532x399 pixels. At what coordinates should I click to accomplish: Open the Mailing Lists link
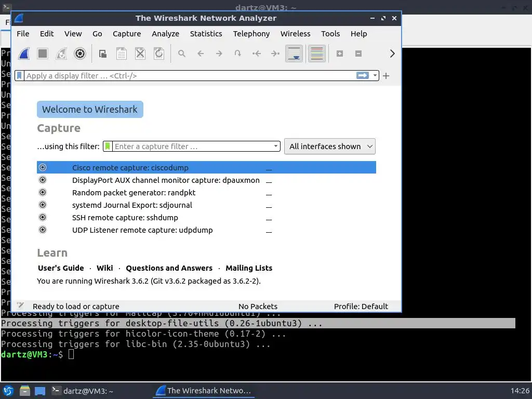tap(249, 268)
